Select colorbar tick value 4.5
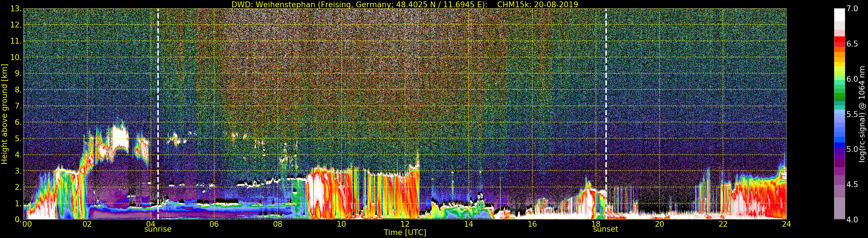Image resolution: width=868 pixels, height=238 pixels. tap(852, 184)
